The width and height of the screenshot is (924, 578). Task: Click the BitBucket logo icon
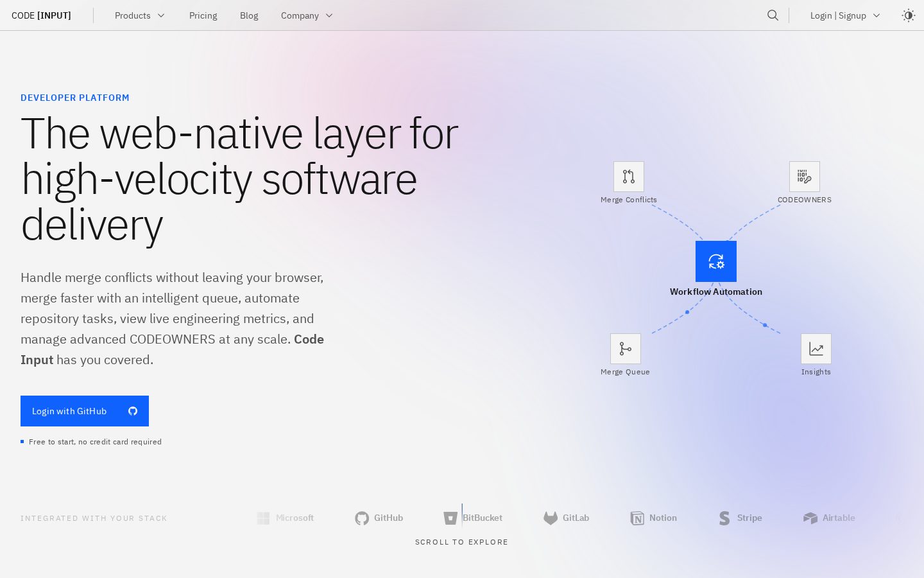click(x=450, y=518)
